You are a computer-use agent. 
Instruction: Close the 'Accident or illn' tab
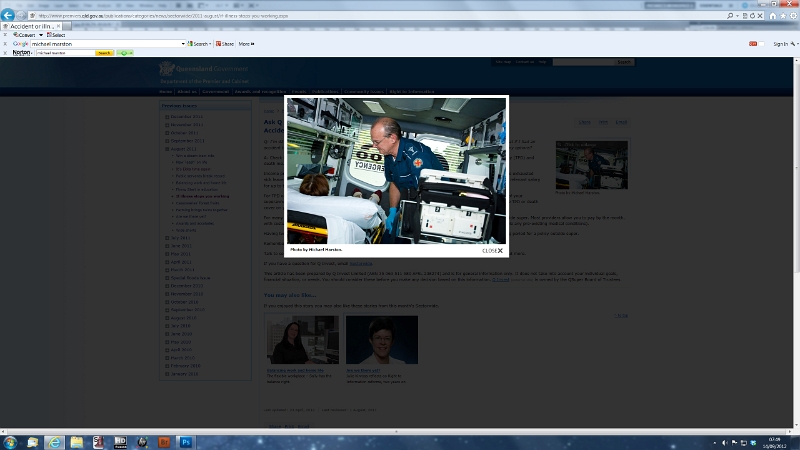pos(58,26)
